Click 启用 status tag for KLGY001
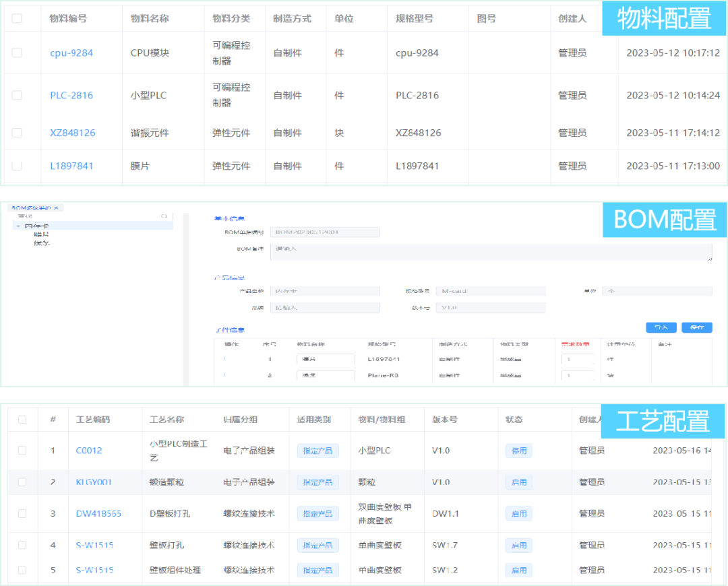728x586 pixels. tap(518, 482)
